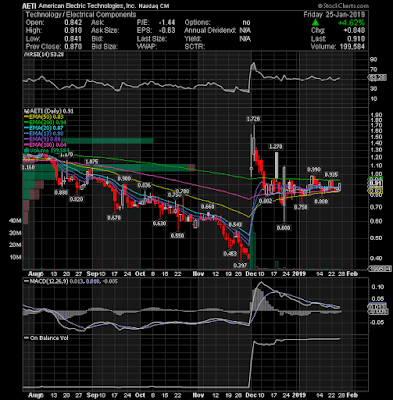Click the +4.62% percentage change

tap(351, 23)
